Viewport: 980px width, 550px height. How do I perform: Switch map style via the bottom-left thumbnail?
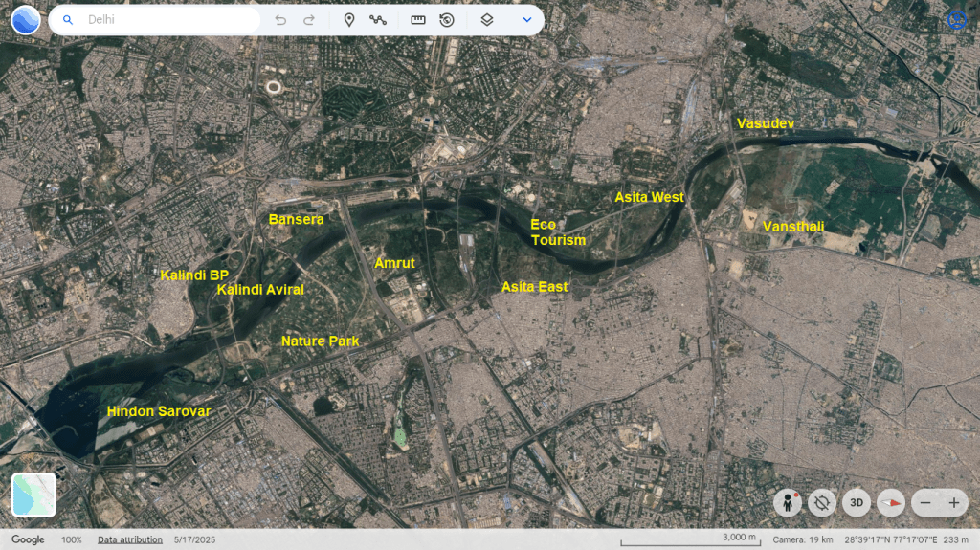point(33,495)
